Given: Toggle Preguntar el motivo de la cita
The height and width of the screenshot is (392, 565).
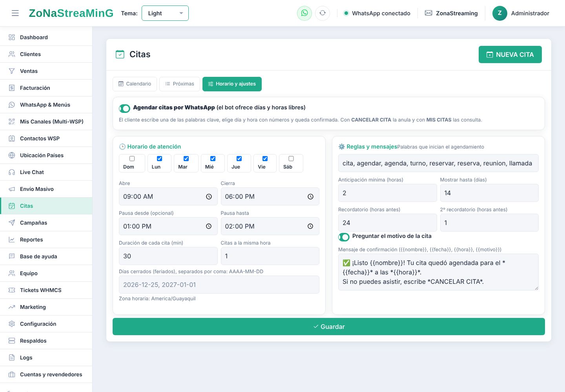Looking at the screenshot, I should (x=344, y=237).
